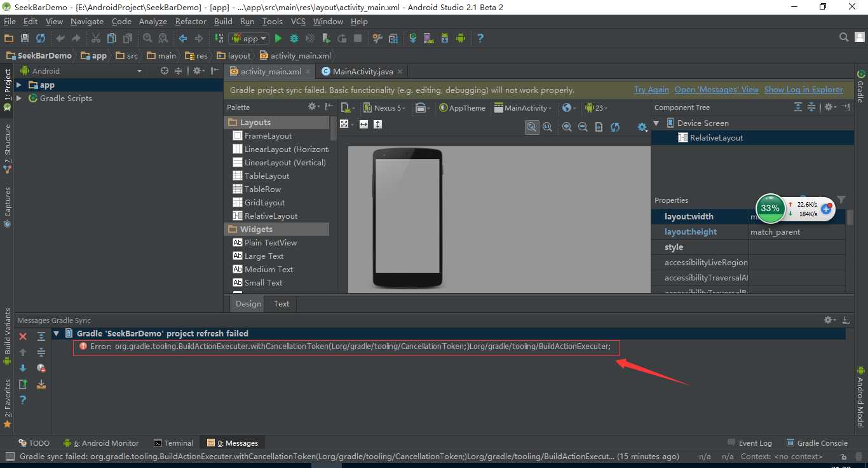This screenshot has height=468, width=868.
Task: Run the app with the green play button
Action: [x=278, y=38]
